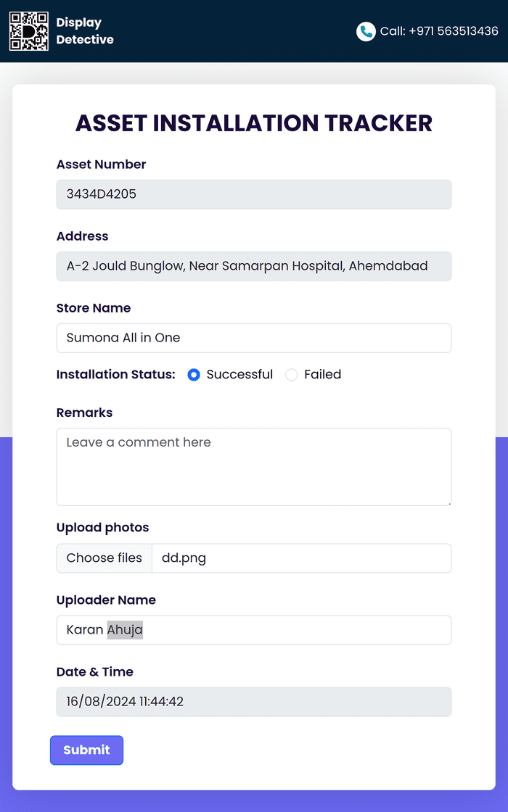508x812 pixels.
Task: Click the Date & Time field
Action: (x=254, y=702)
